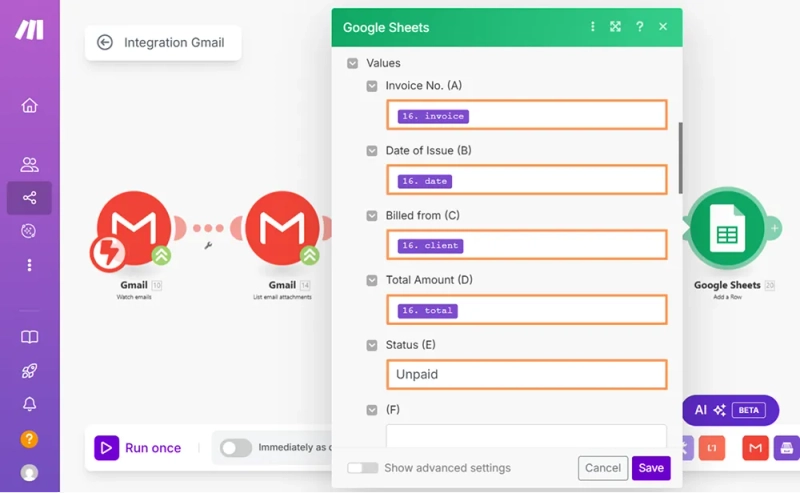800x493 pixels.
Task: Select the Gmail List email attachments module
Action: click(x=282, y=229)
